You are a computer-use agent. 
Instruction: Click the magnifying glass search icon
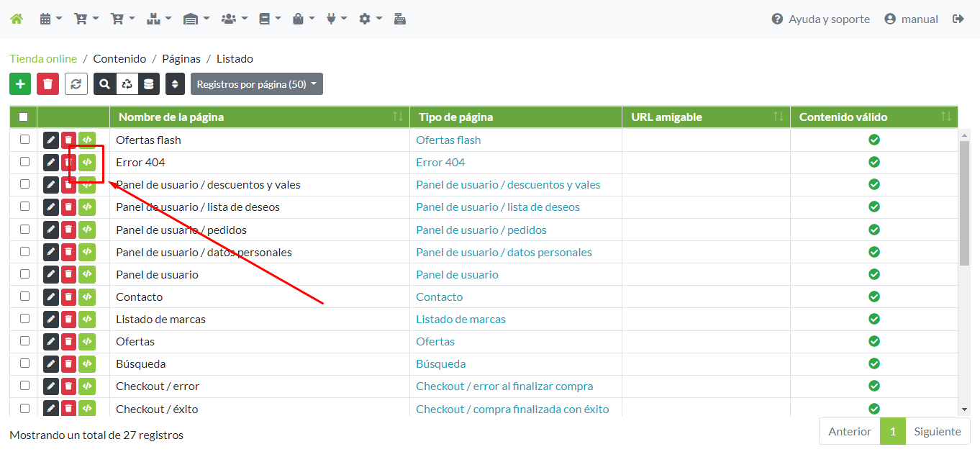105,84
